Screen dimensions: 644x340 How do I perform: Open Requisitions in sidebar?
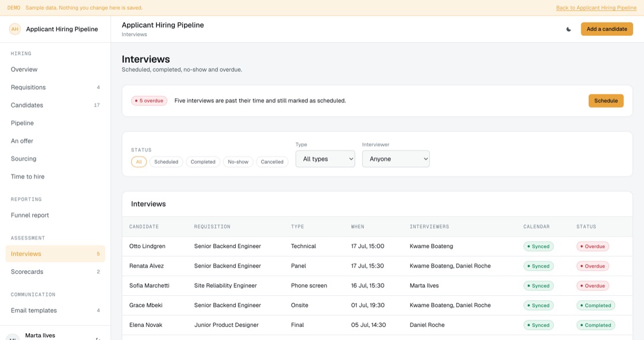(55, 87)
